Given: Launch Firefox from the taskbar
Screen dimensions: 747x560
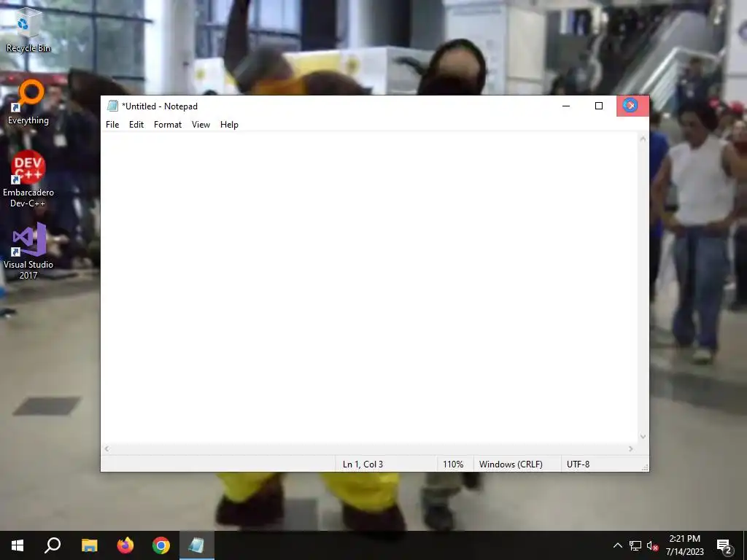Looking at the screenshot, I should click(125, 545).
